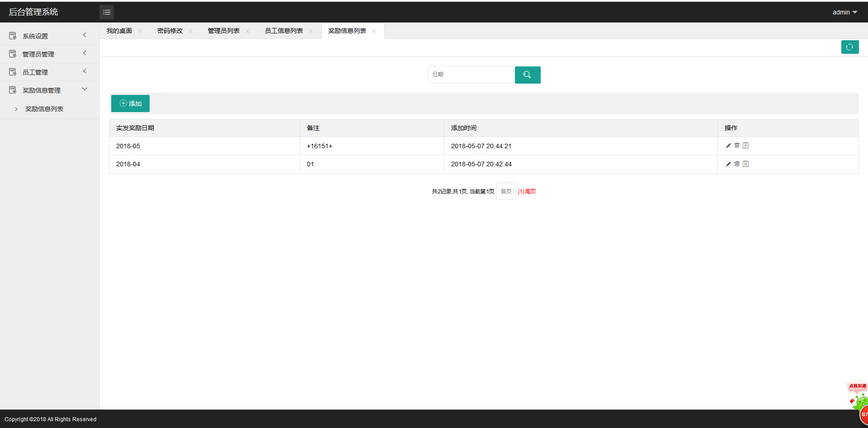Viewport: 868px width, 428px height.
Task: Click the 日期 search input field
Action: coord(470,75)
